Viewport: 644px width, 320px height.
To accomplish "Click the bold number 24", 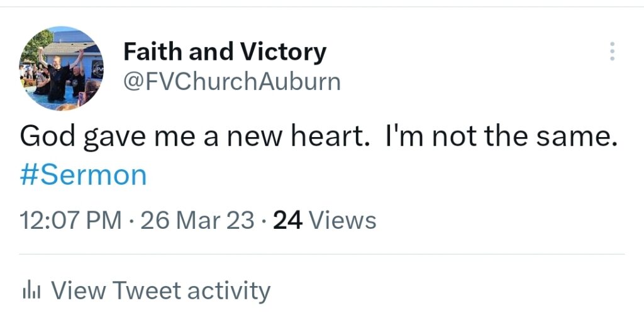I will (x=288, y=220).
